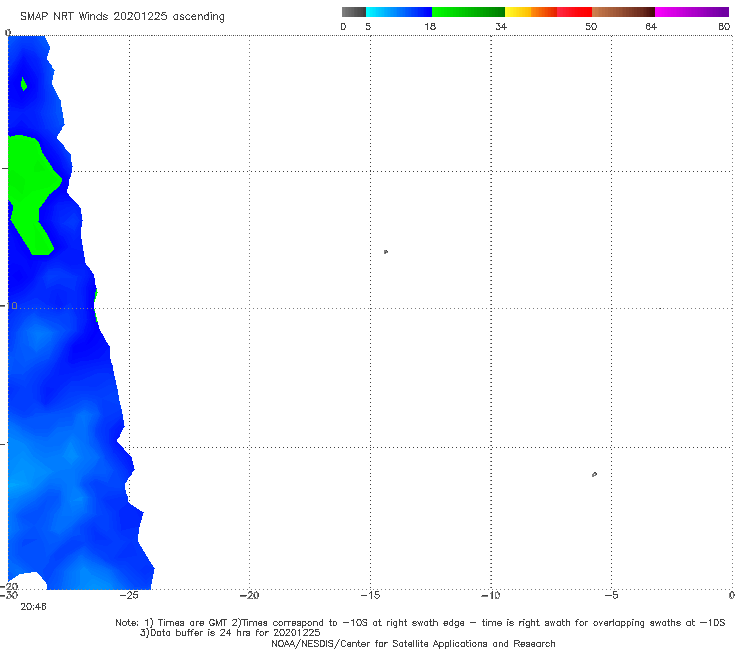Click 'Data buffer is 24 hrs for 20201225' note
This screenshot has height=650, width=740.
tap(230, 633)
